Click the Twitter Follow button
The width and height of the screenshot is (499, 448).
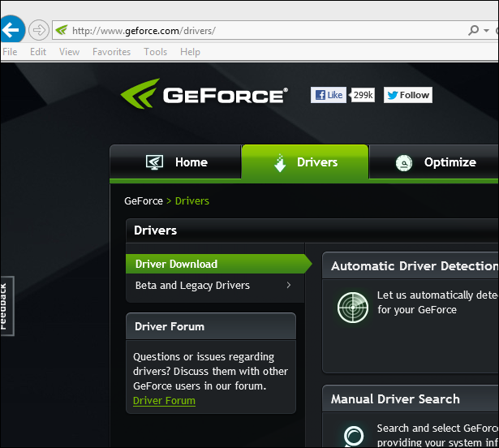click(408, 95)
